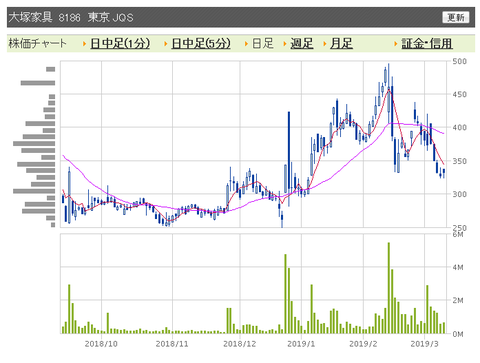Click the 450 price axis label
Viewport: 480px width, 363px height.
click(459, 94)
